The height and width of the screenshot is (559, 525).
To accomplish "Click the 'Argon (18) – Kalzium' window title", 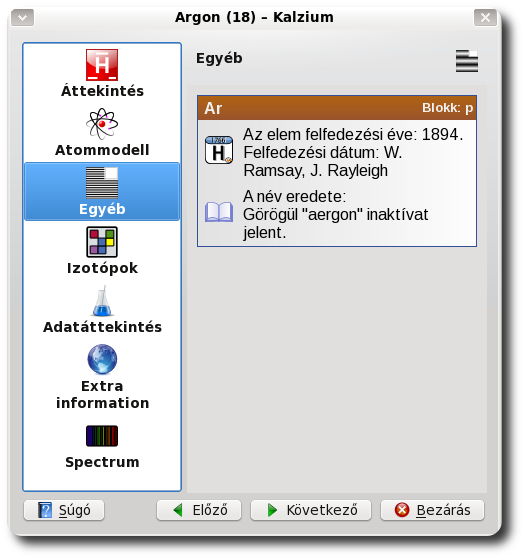I will 254,17.
